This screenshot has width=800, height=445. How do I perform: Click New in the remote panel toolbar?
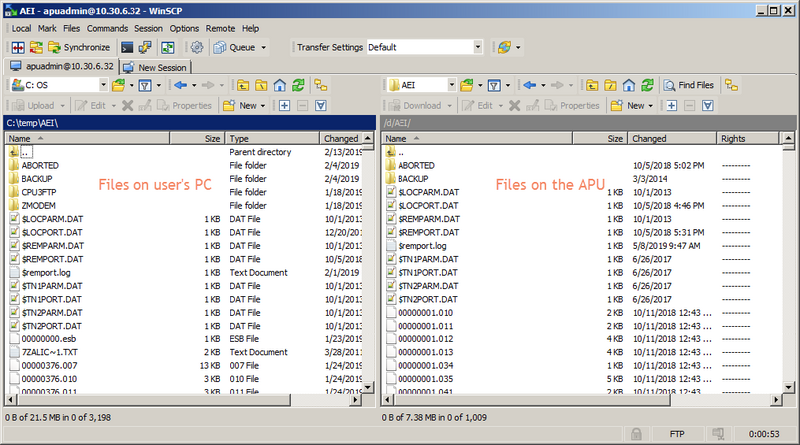coord(629,106)
